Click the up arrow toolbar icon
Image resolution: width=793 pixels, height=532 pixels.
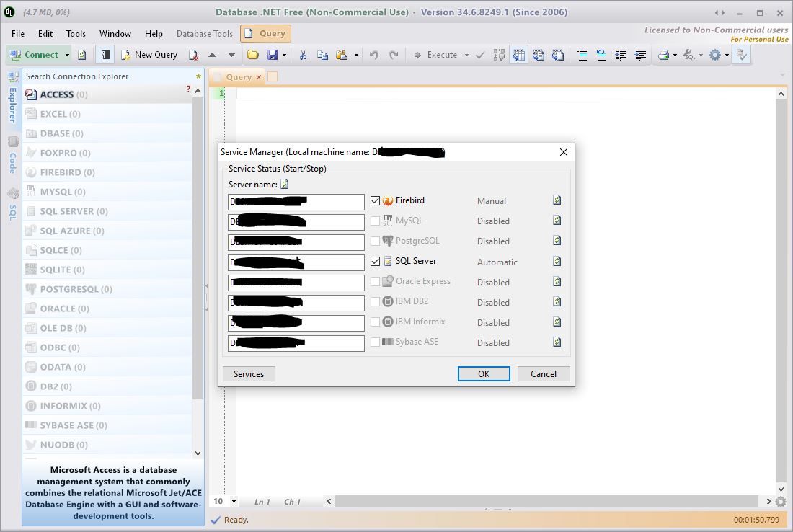(213, 55)
